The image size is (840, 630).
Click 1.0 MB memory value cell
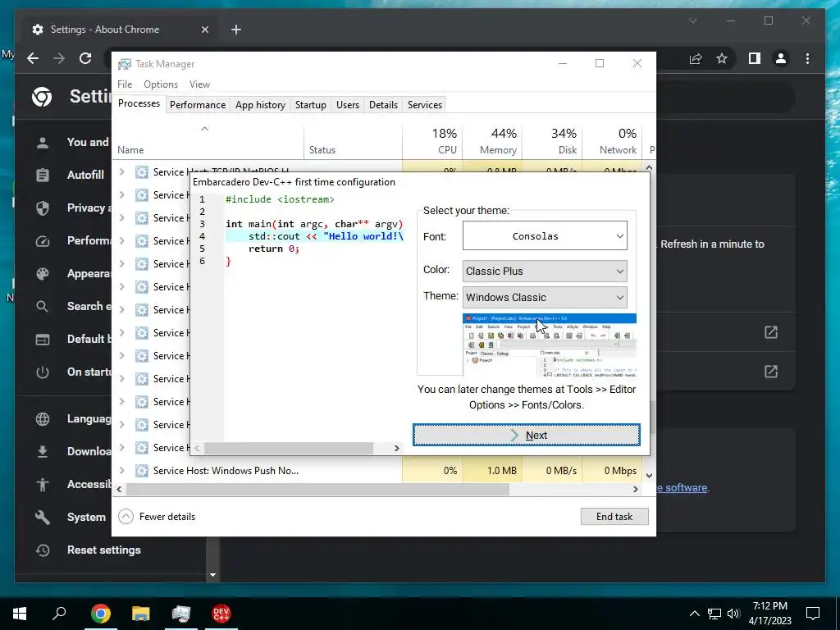tap(492, 471)
